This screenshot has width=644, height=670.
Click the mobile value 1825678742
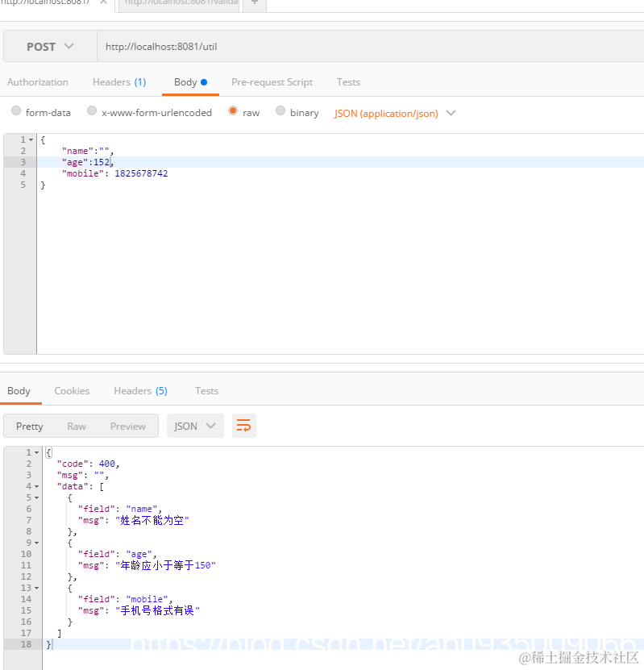(141, 173)
